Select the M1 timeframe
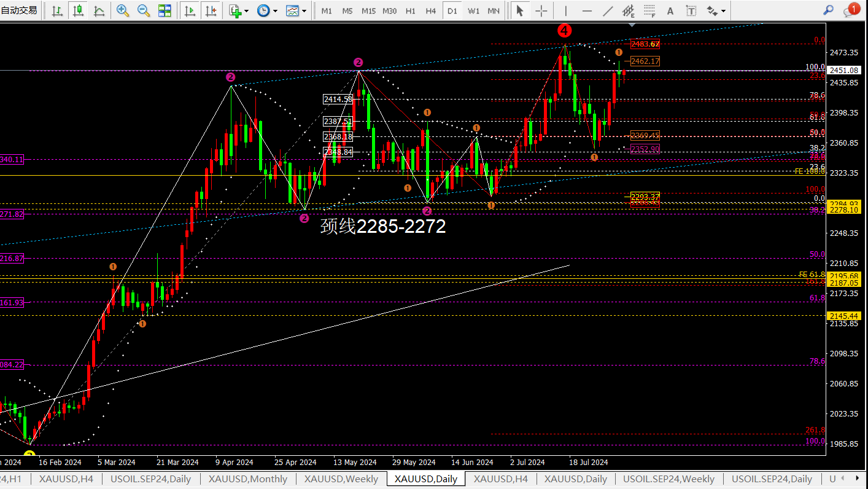The image size is (868, 489). (x=327, y=11)
